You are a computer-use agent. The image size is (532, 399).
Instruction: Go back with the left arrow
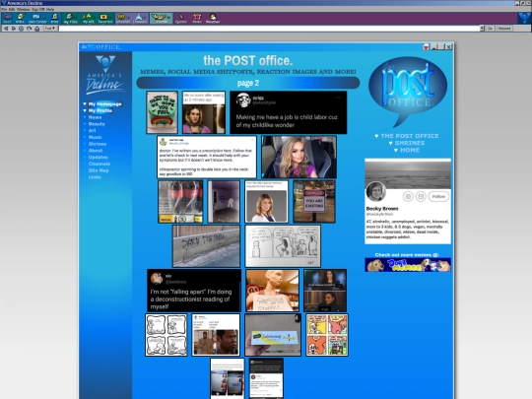coord(6,29)
